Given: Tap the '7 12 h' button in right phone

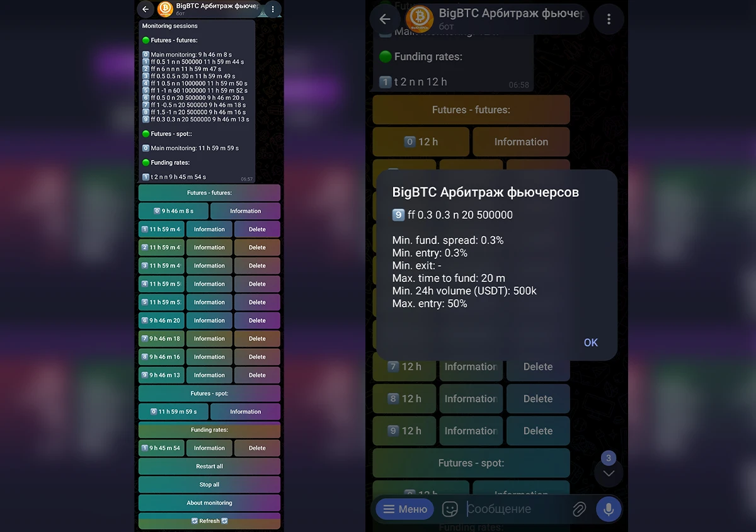Looking at the screenshot, I should (404, 366).
